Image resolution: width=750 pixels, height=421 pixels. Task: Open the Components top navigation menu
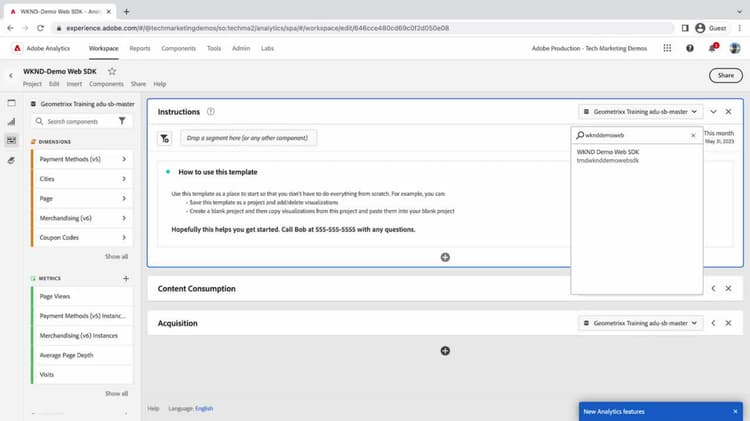pos(178,48)
